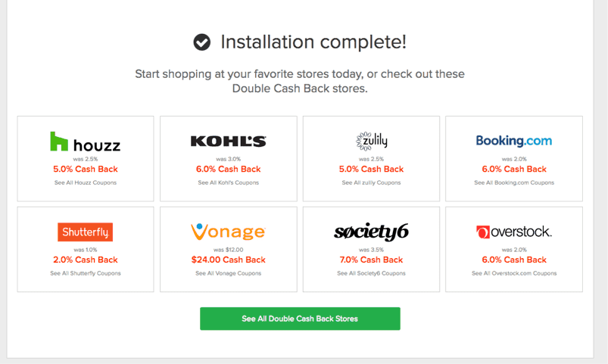Select the Society6 logo
This screenshot has width=608, height=364.
tap(371, 232)
